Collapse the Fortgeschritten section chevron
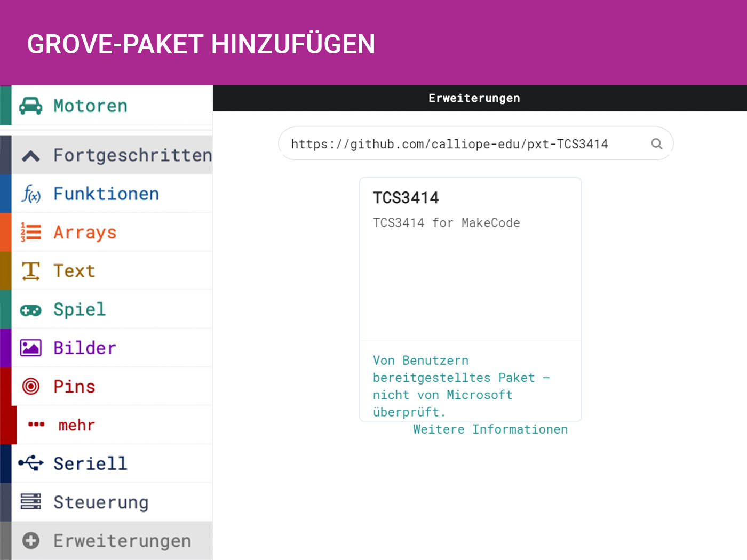The width and height of the screenshot is (747, 560). coord(31,156)
